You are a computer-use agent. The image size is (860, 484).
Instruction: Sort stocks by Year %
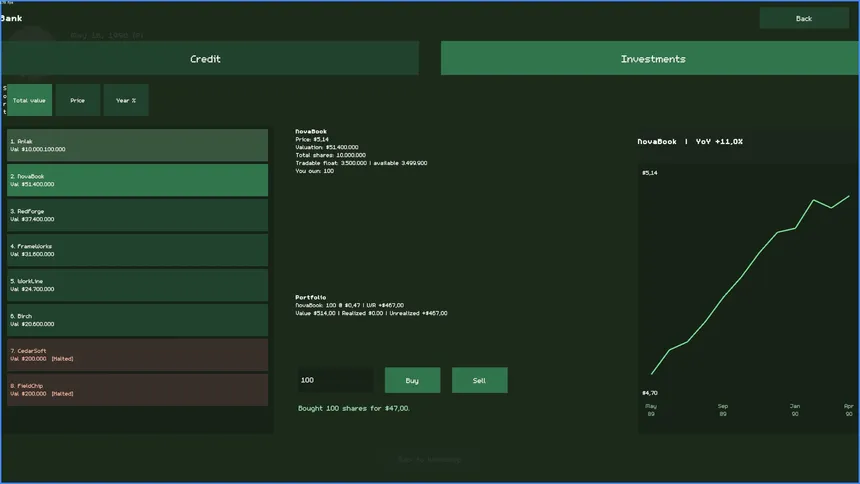point(126,100)
